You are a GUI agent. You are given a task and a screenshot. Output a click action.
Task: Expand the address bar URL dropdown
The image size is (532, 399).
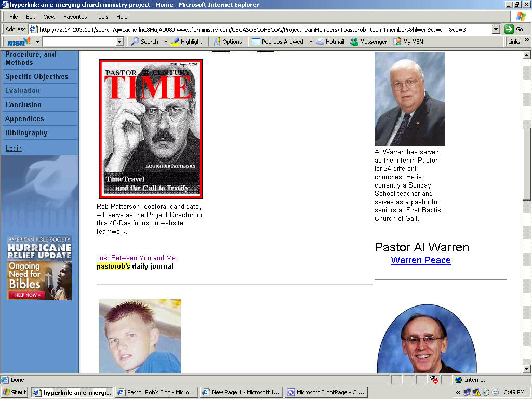[496, 30]
